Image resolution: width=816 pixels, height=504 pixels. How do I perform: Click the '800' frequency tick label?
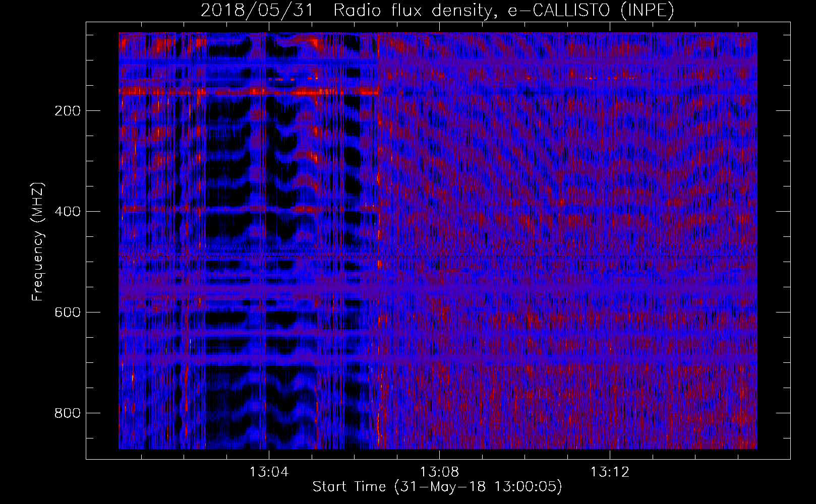(x=67, y=413)
